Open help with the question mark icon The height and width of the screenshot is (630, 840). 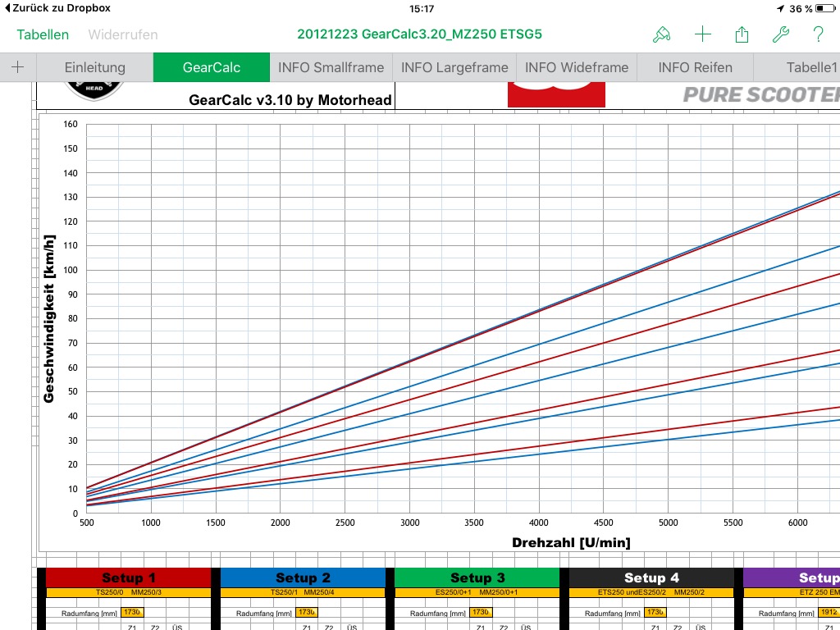(x=818, y=34)
